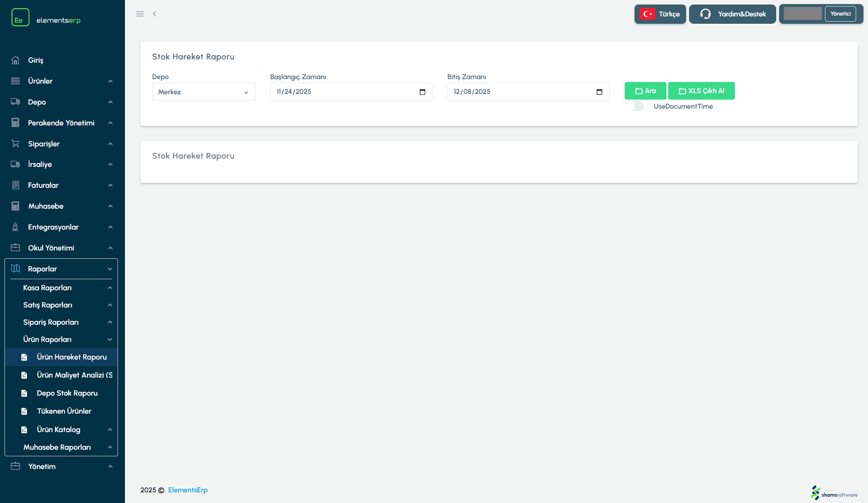Click XLS Çıktı Al export button
Viewport: 868px width, 503px height.
(701, 91)
